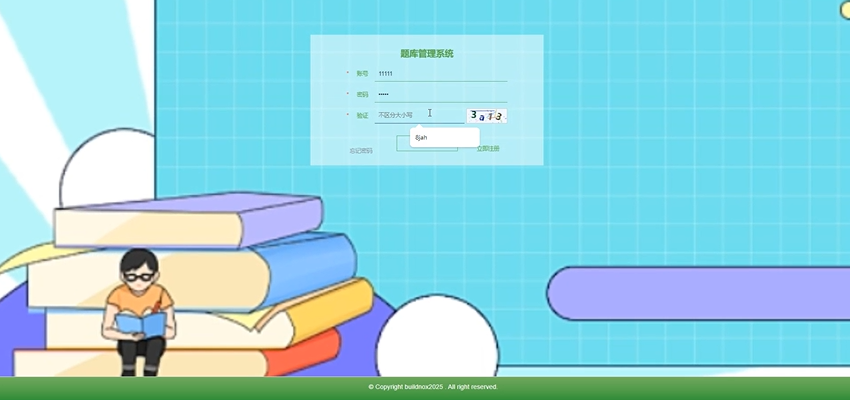Click the copyright buildnox2025 footer text

click(x=433, y=387)
